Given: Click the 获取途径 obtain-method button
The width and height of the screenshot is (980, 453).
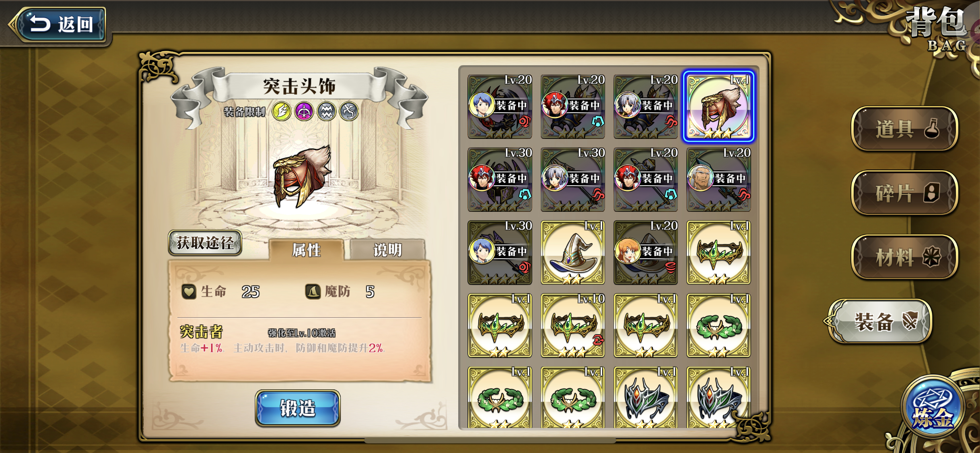Looking at the screenshot, I should point(205,243).
